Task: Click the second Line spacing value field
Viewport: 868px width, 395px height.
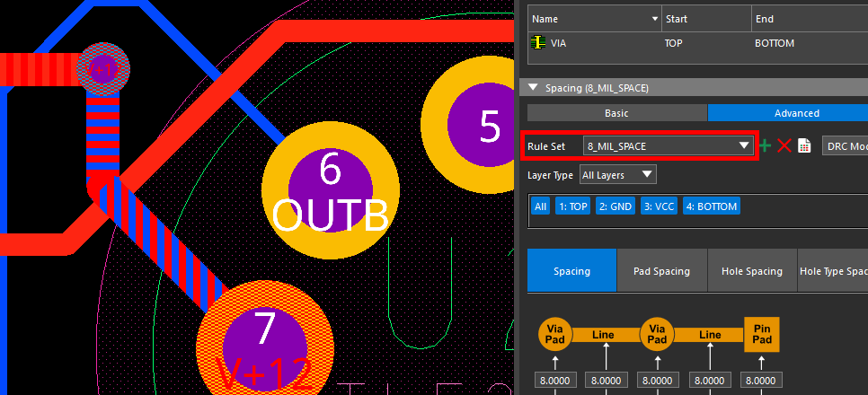Action: coord(710,381)
